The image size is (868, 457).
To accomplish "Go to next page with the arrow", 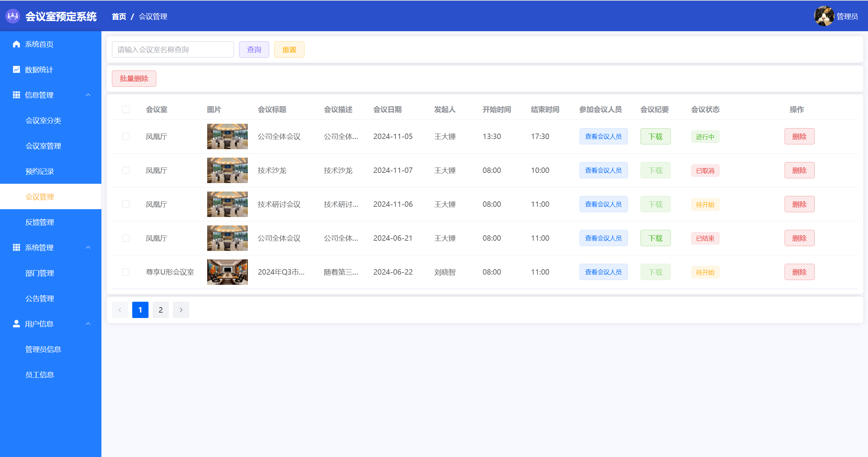I will (181, 310).
